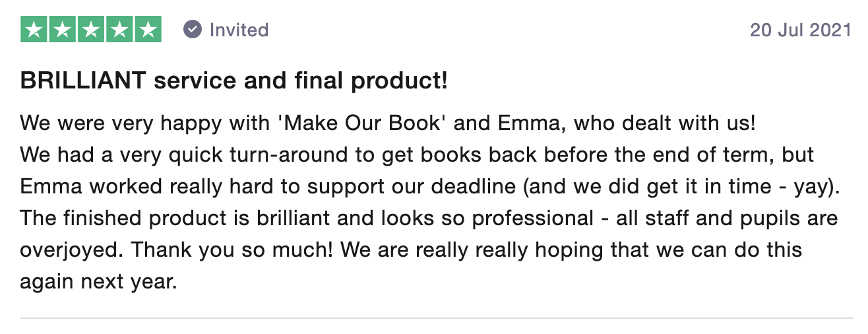Click the first green star in the rating
This screenshot has height=334, width=868.
[34, 30]
